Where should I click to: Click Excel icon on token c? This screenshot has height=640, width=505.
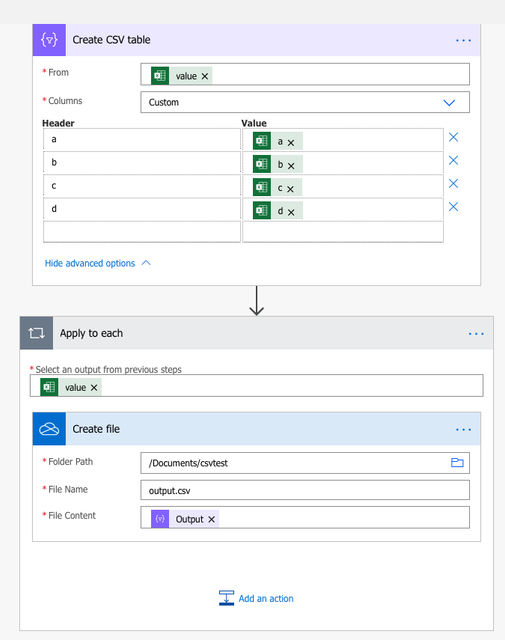pos(262,187)
